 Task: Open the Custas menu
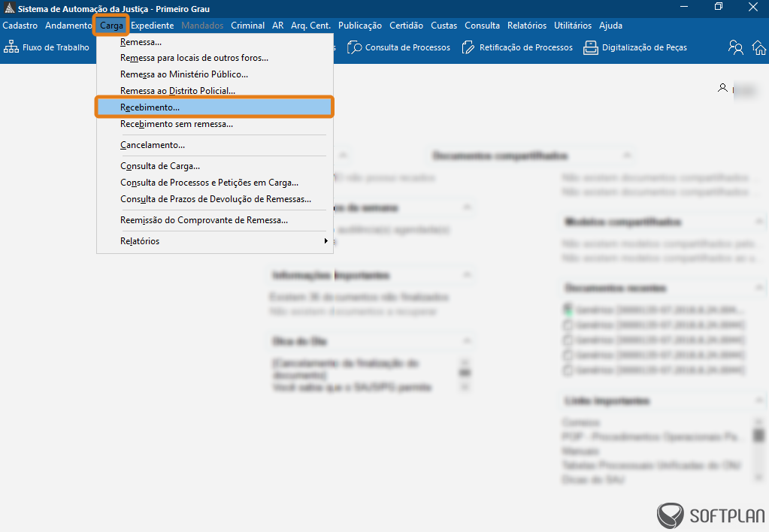444,25
